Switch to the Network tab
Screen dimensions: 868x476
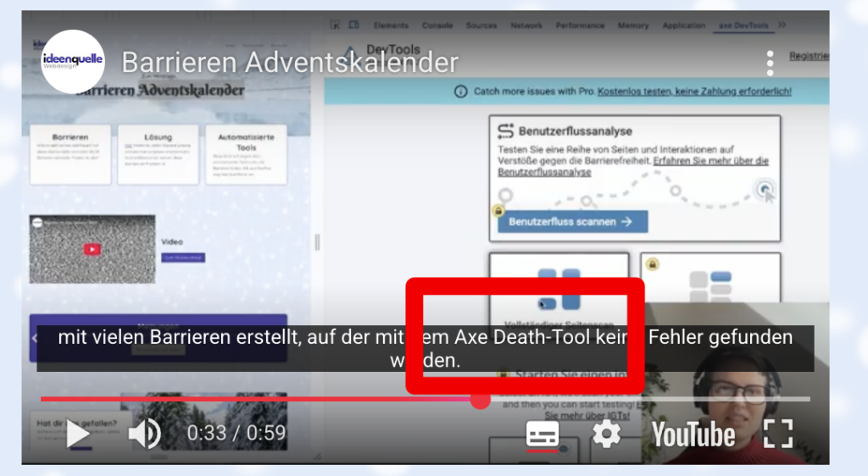pos(526,25)
